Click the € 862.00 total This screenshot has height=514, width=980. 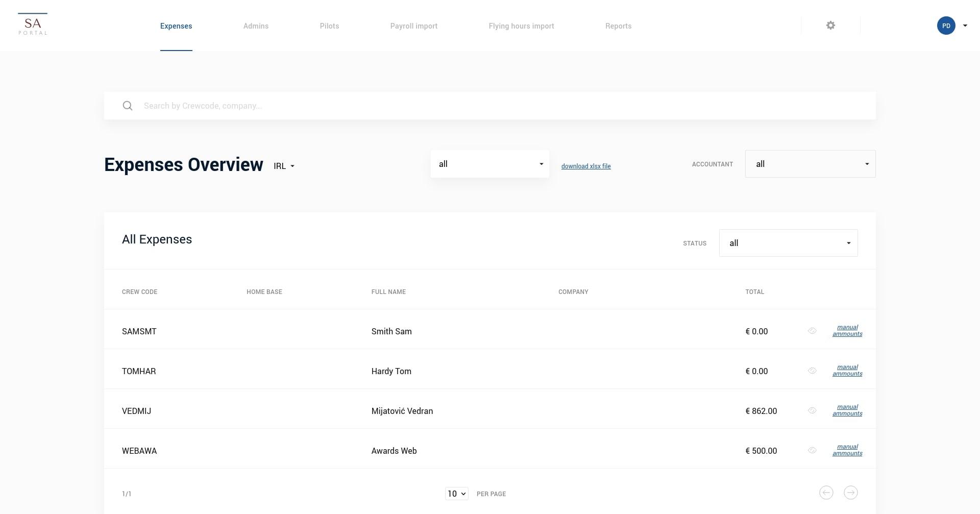click(x=761, y=411)
